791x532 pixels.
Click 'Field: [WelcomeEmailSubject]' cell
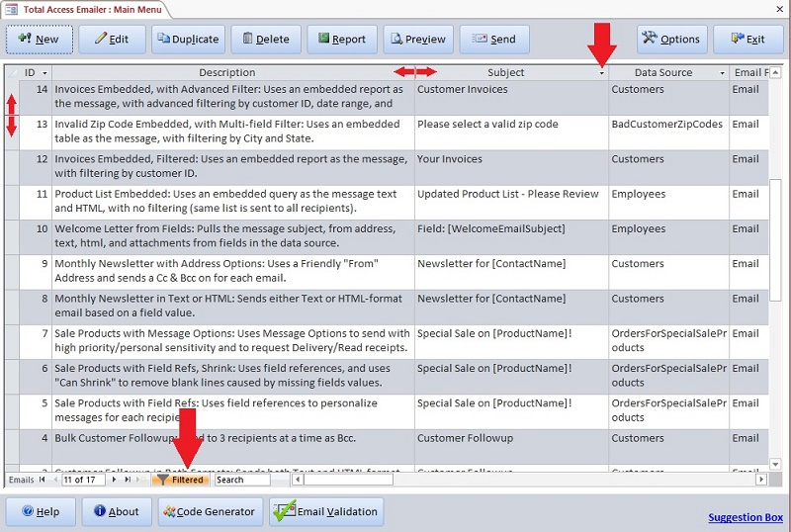511,236
